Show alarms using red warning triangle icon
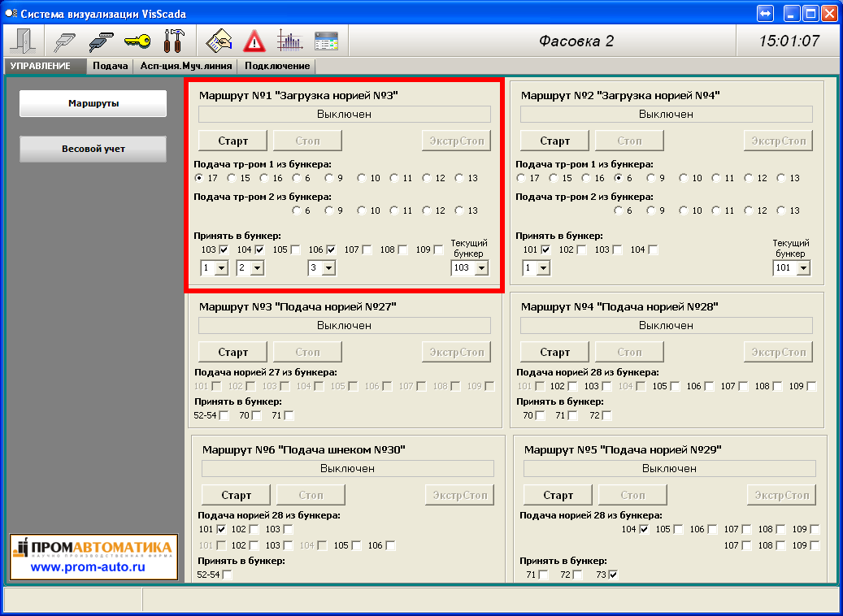This screenshot has height=616, width=843. pyautogui.click(x=254, y=41)
